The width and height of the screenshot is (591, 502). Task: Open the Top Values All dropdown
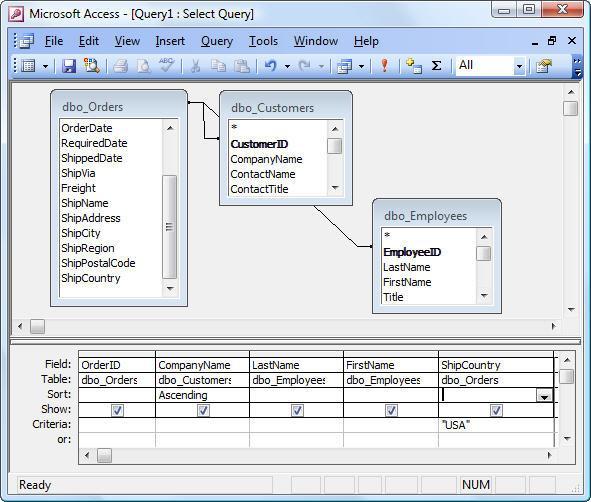coord(519,67)
